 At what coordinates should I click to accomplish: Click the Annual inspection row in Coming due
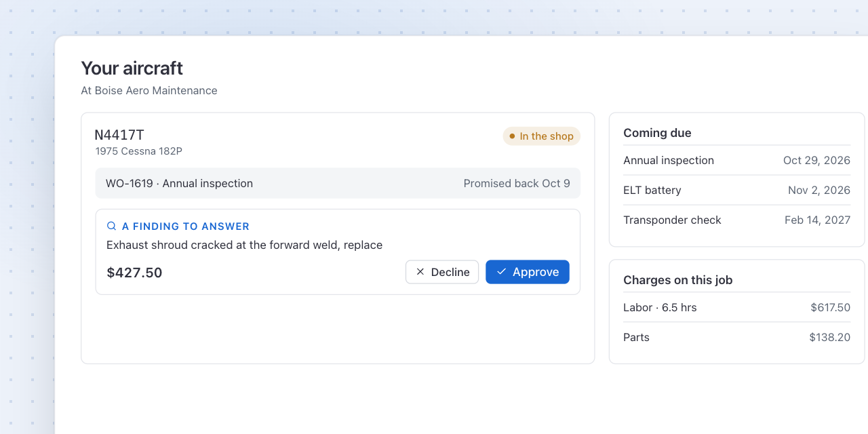[736, 161]
